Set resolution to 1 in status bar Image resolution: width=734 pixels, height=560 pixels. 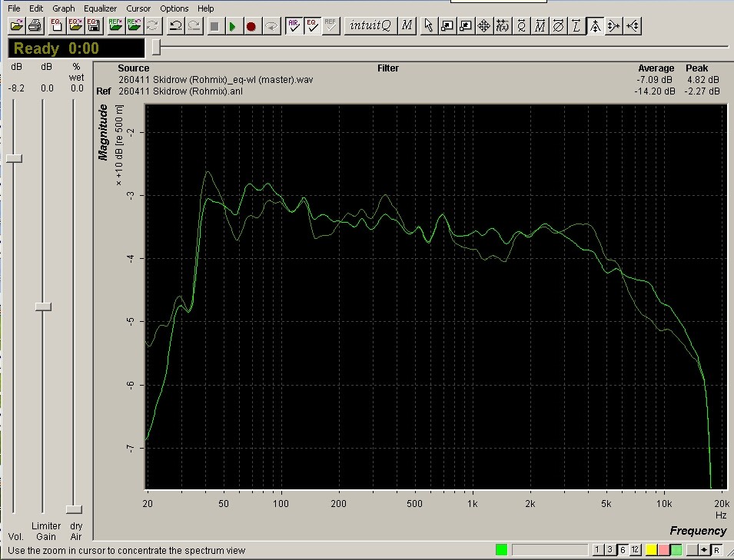(x=597, y=550)
